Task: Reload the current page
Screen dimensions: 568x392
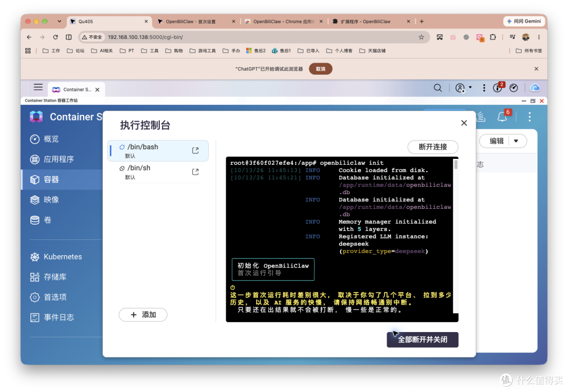Action: pos(55,37)
